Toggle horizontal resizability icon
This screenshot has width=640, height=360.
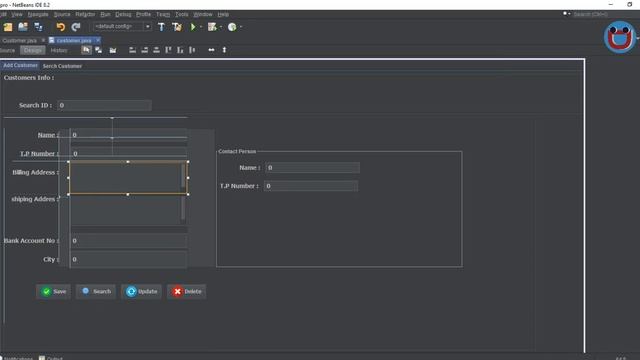pos(211,50)
